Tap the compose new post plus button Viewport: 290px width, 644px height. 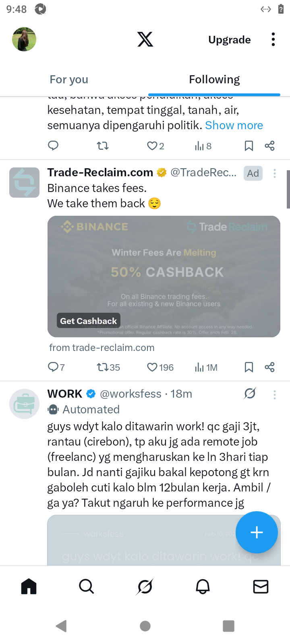tap(257, 533)
